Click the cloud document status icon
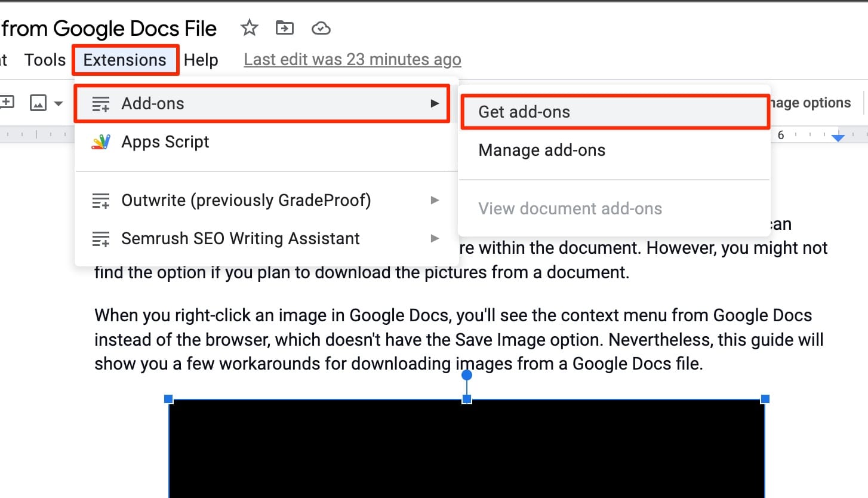The image size is (868, 498). [x=321, y=28]
